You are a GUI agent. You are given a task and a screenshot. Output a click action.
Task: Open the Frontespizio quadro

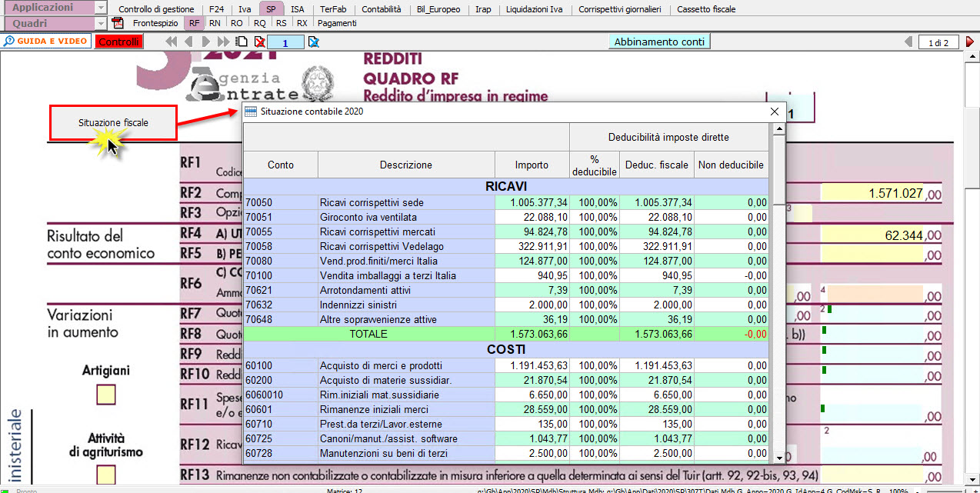155,23
